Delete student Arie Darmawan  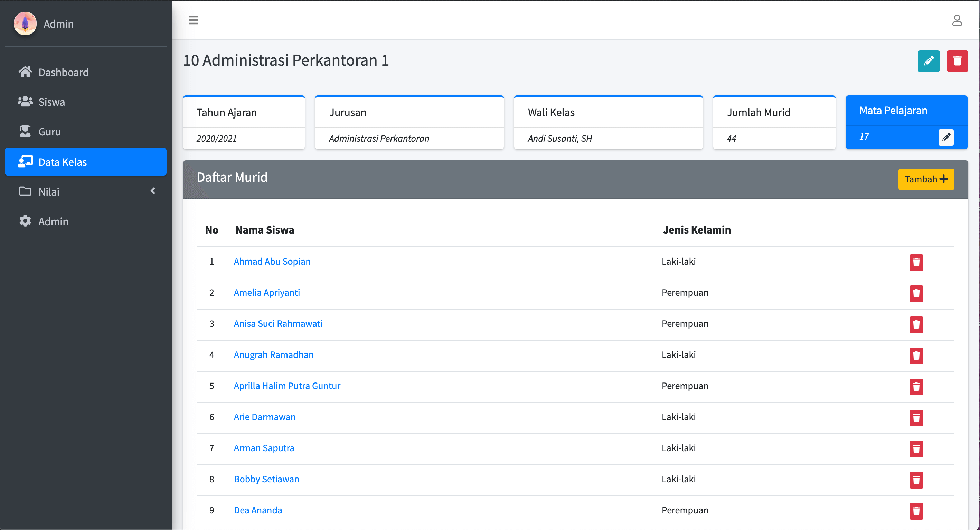(916, 418)
